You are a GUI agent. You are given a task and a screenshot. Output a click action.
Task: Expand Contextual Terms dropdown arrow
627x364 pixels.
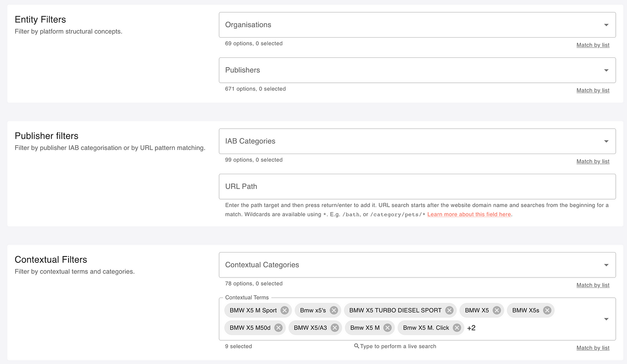tap(606, 319)
